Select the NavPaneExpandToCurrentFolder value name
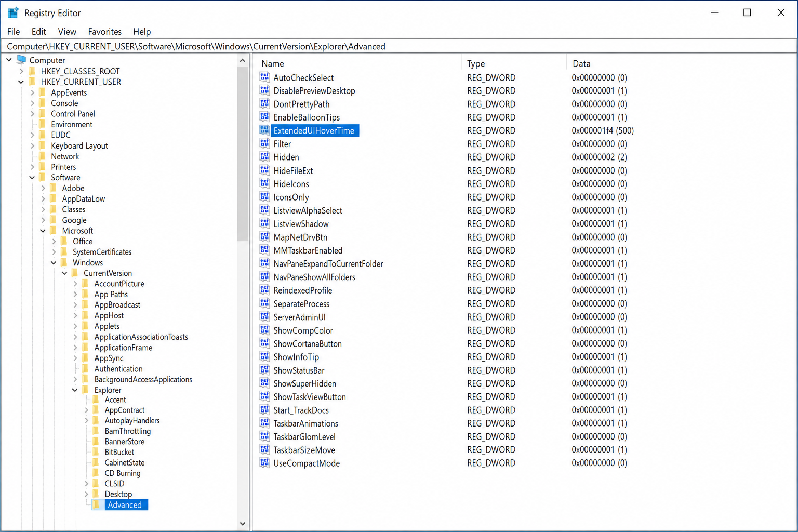This screenshot has width=798, height=532. (328, 264)
